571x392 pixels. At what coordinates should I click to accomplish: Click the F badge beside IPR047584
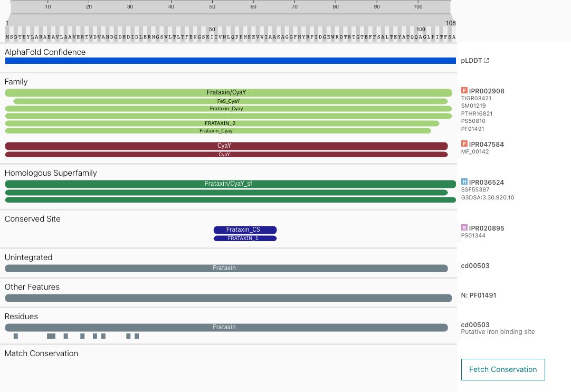point(464,144)
